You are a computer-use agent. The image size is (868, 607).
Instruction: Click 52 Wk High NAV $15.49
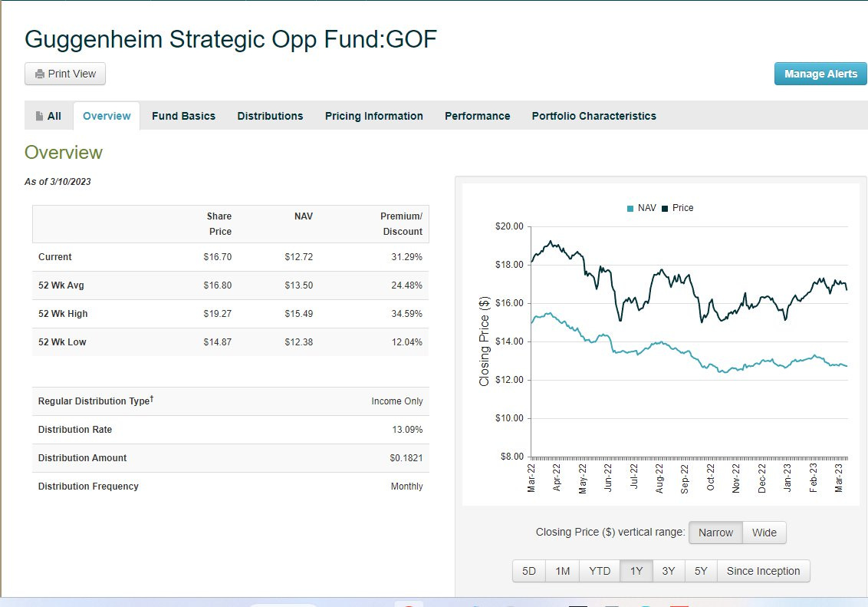pyautogui.click(x=299, y=313)
